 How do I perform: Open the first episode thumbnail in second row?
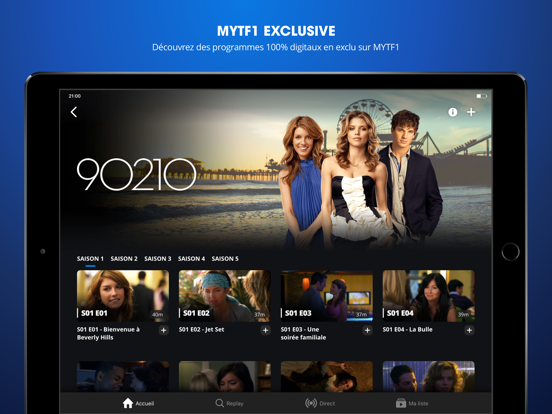(123, 376)
